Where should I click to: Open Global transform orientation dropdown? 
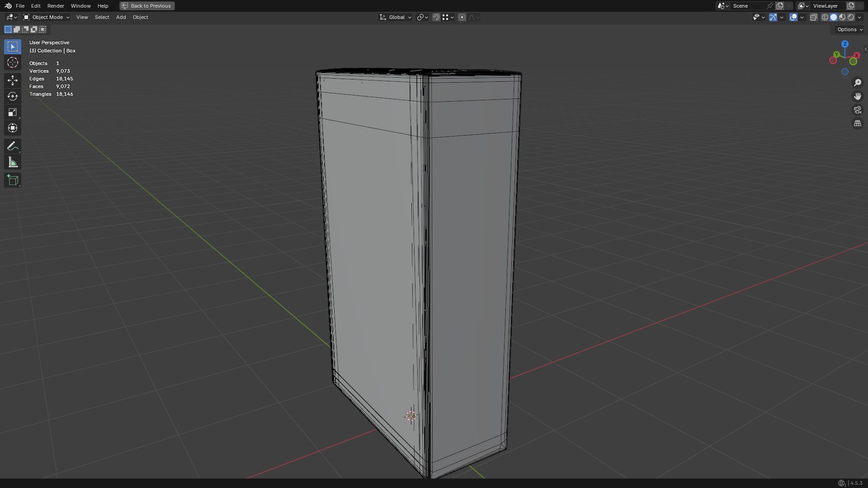click(x=396, y=17)
